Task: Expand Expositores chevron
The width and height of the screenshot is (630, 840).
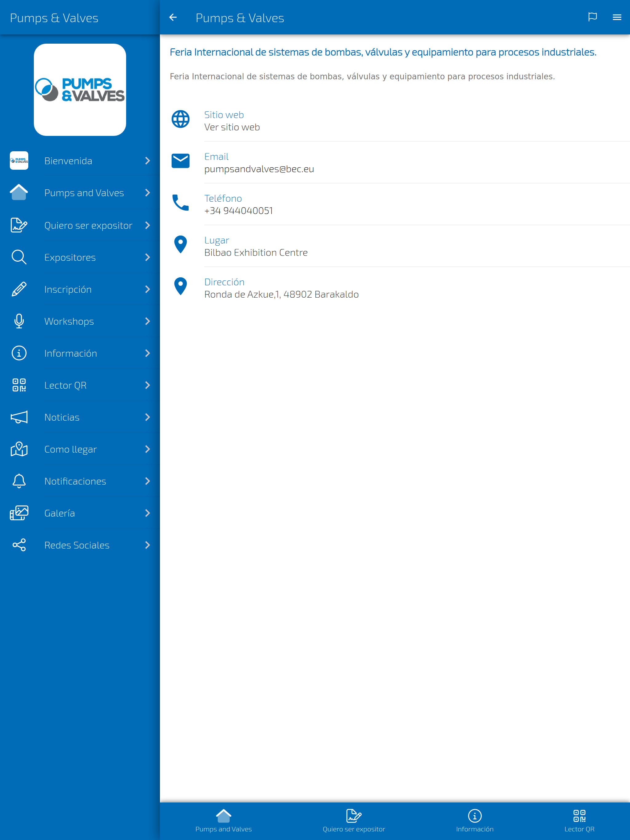Action: click(147, 257)
